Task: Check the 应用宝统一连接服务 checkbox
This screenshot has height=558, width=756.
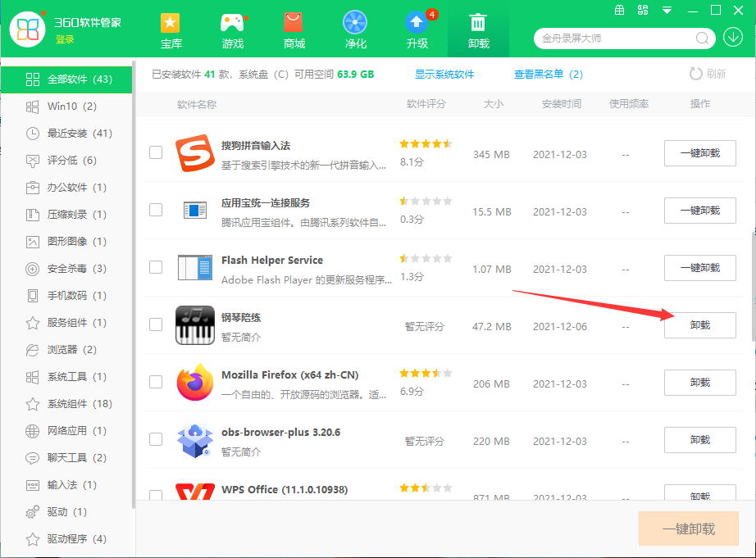Action: (x=156, y=210)
